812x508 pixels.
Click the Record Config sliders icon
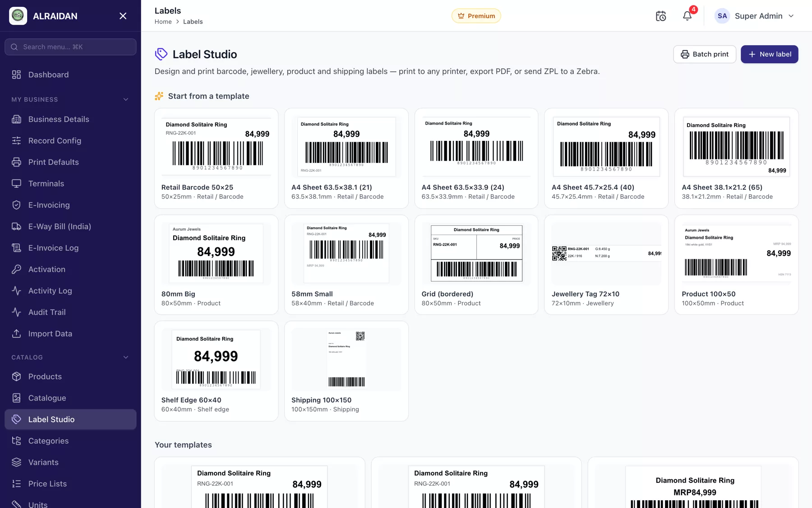(16, 140)
